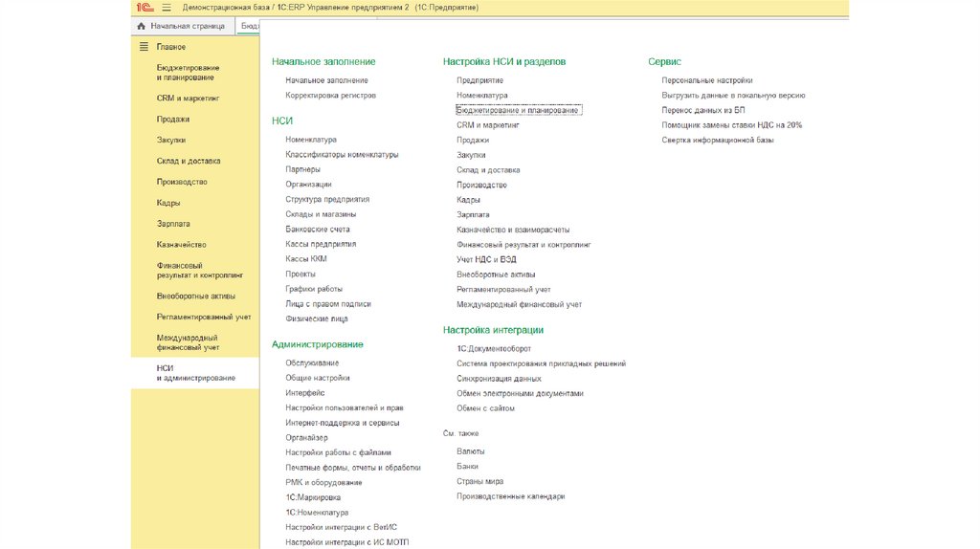
Task: Open Бюджетирование и планирование sidebar section
Action: [x=189, y=73]
